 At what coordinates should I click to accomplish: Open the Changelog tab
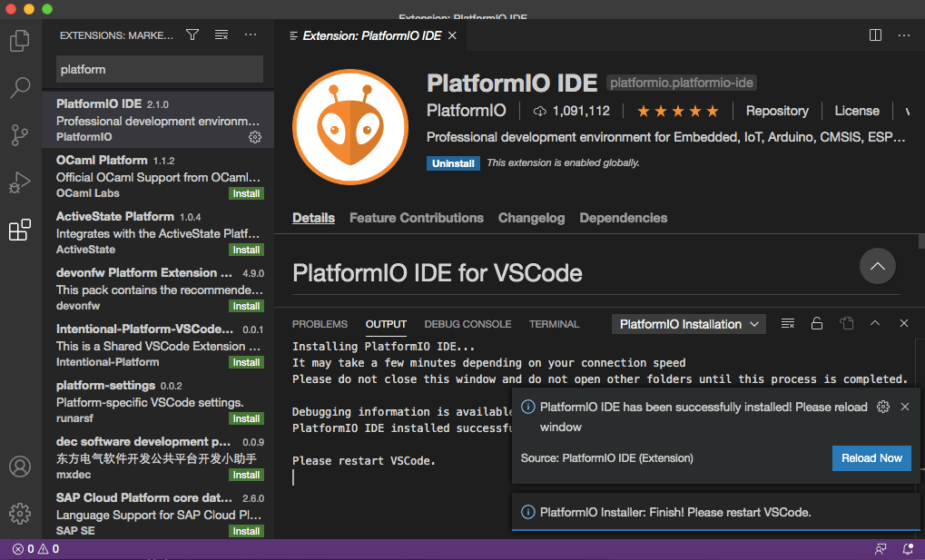coord(531,218)
